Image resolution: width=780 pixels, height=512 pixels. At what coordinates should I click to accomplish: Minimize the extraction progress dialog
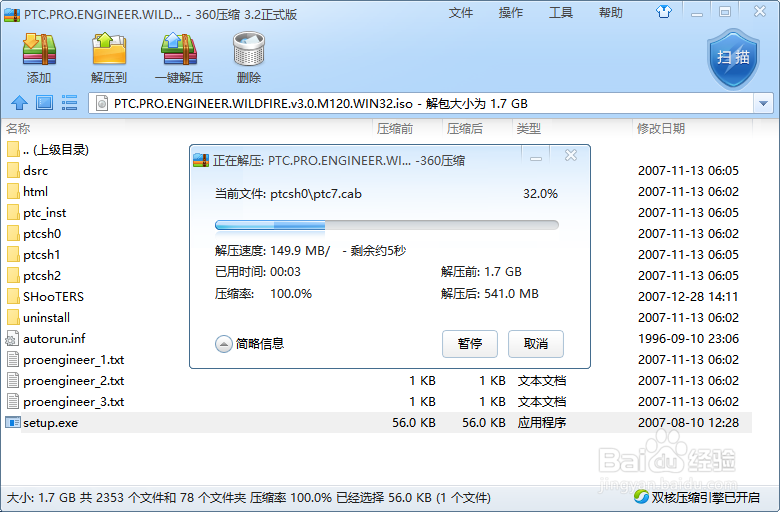pos(536,158)
